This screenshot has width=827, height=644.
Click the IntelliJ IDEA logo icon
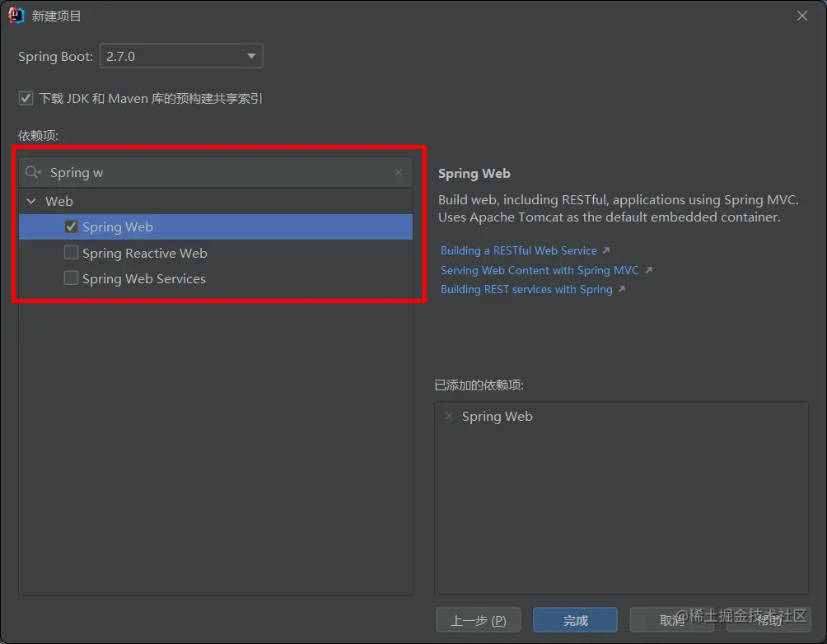click(x=16, y=16)
